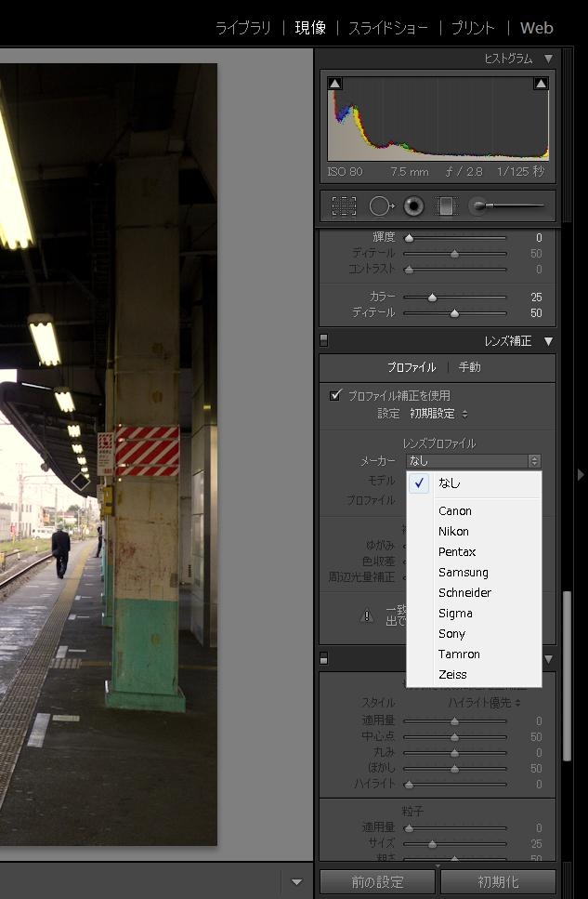
Task: Adjust the 中心点 slider
Action: [x=454, y=736]
